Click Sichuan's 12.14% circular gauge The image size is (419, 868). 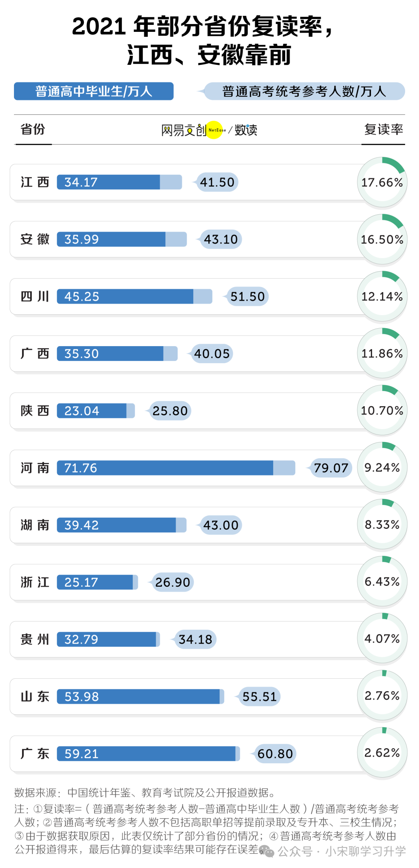click(x=382, y=296)
